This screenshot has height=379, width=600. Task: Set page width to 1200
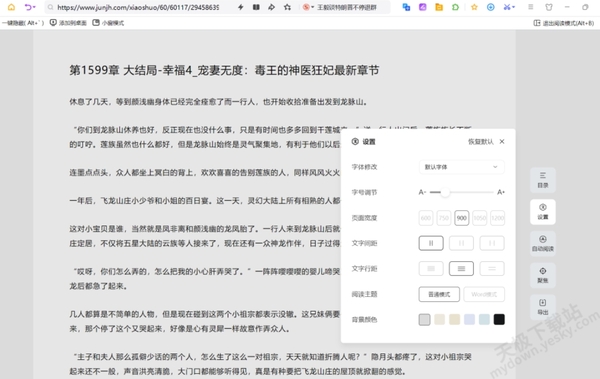tap(497, 218)
